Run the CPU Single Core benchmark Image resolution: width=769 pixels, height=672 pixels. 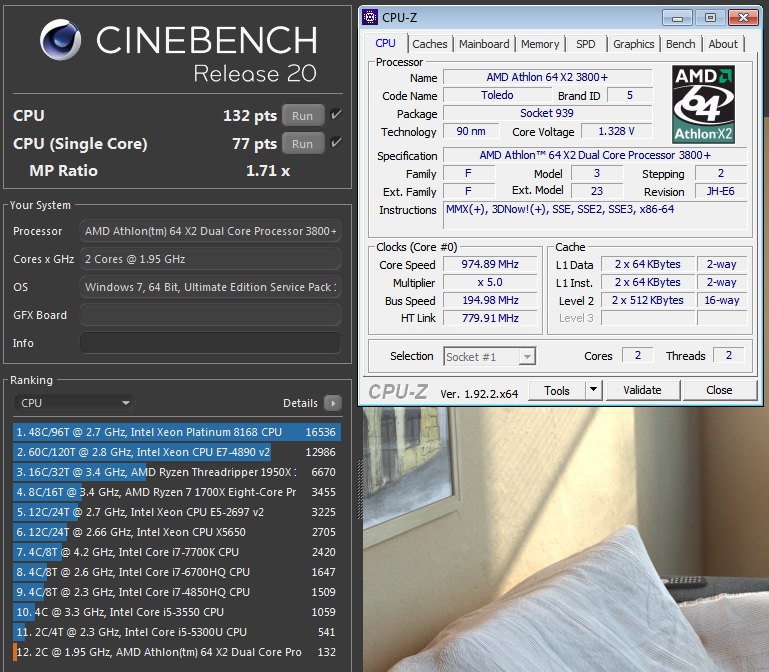point(303,144)
